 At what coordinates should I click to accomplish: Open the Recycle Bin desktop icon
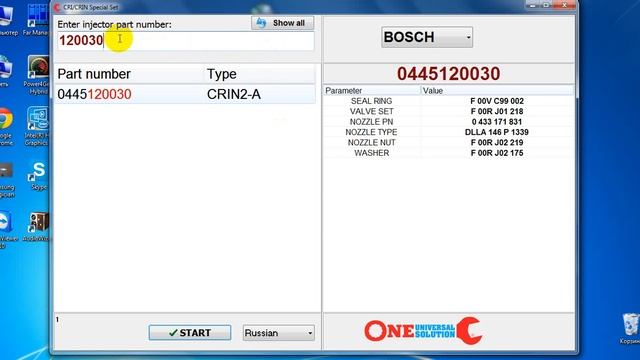(630, 329)
